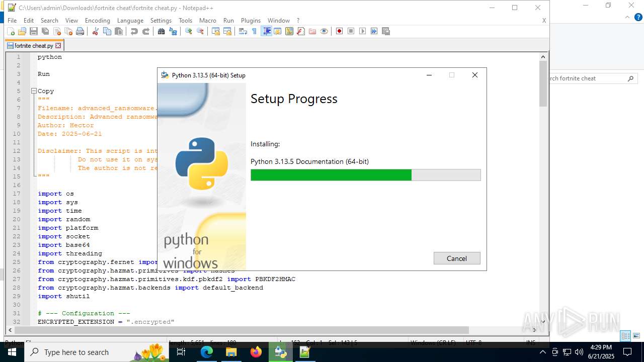Run macro multiple times icon

tap(374, 31)
